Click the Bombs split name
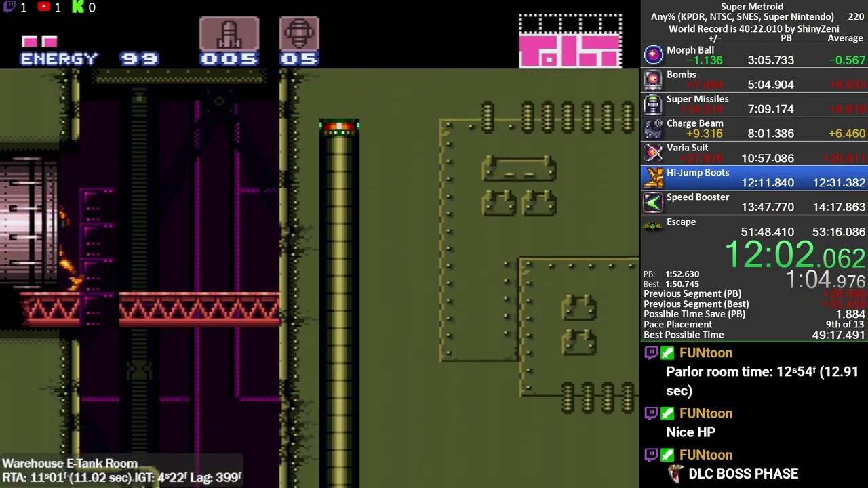This screenshot has width=868, height=488. 682,75
